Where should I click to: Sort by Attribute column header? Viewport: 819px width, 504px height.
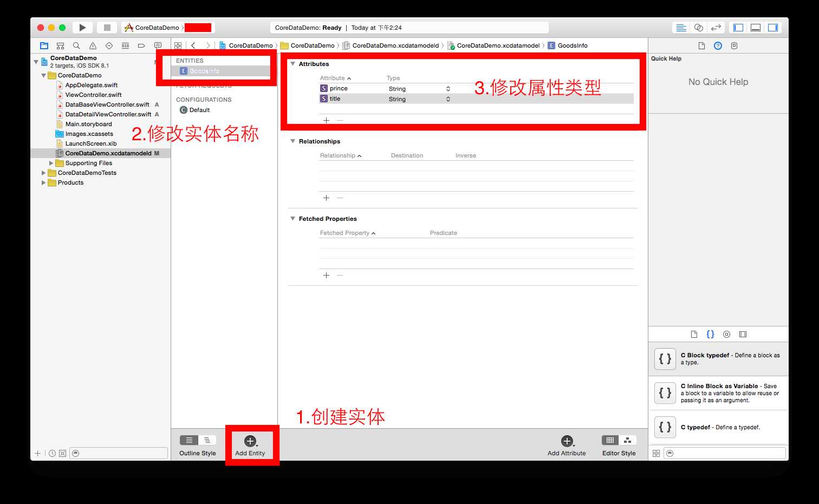click(x=335, y=78)
